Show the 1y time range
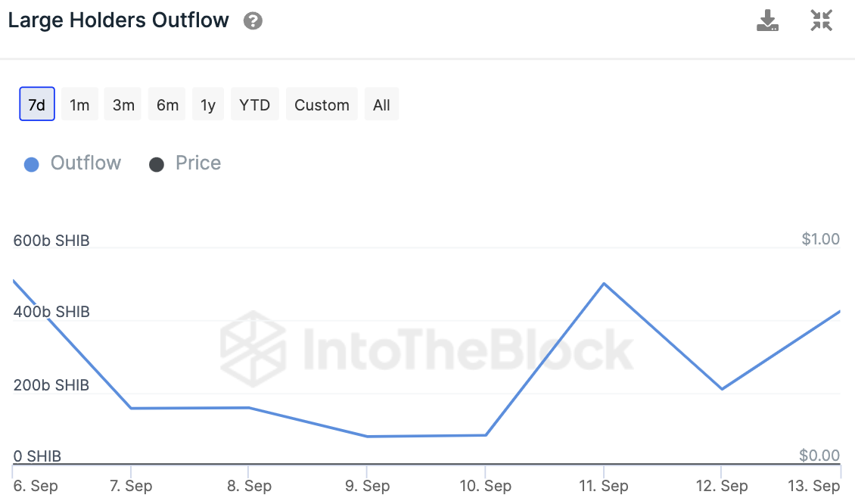Screen dimensions: 855x504 click(208, 104)
